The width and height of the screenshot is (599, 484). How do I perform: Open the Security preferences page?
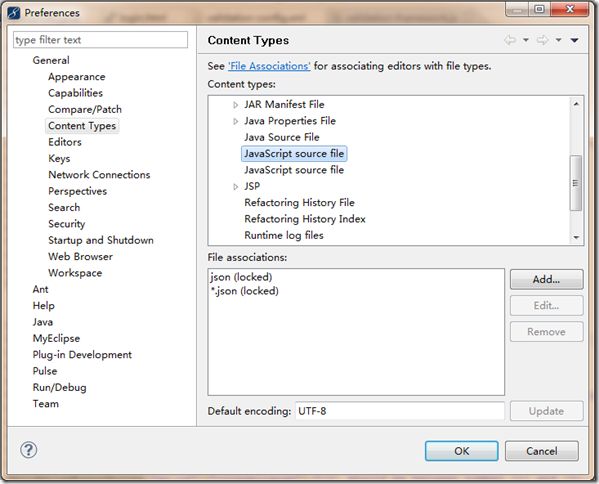(x=66, y=224)
